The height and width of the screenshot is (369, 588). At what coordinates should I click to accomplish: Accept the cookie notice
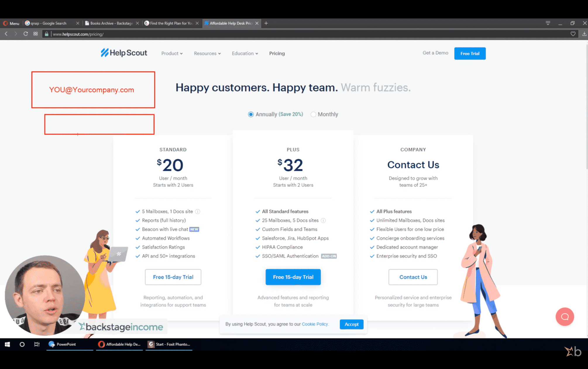352,324
